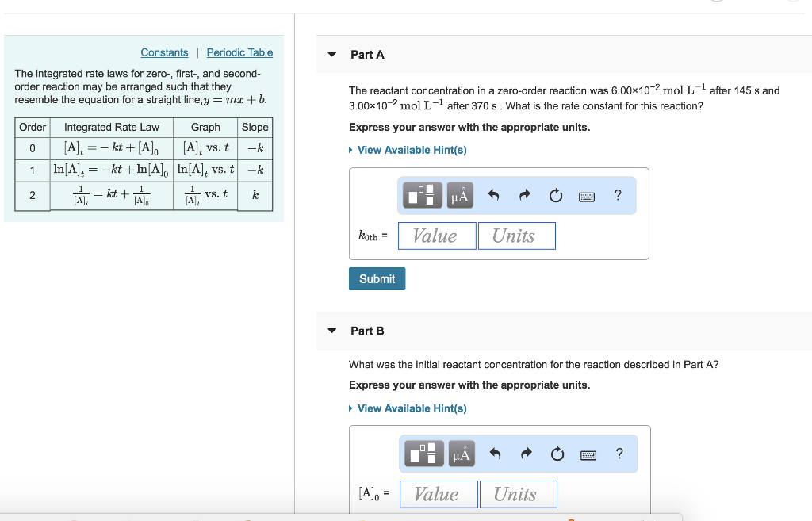Submit the Part A answer
This screenshot has width=812, height=521.
[x=377, y=278]
